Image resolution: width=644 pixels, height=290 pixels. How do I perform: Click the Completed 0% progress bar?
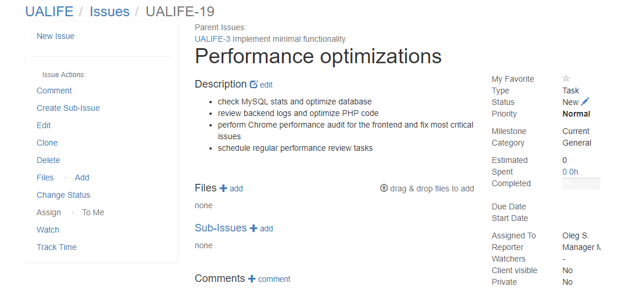[581, 183]
